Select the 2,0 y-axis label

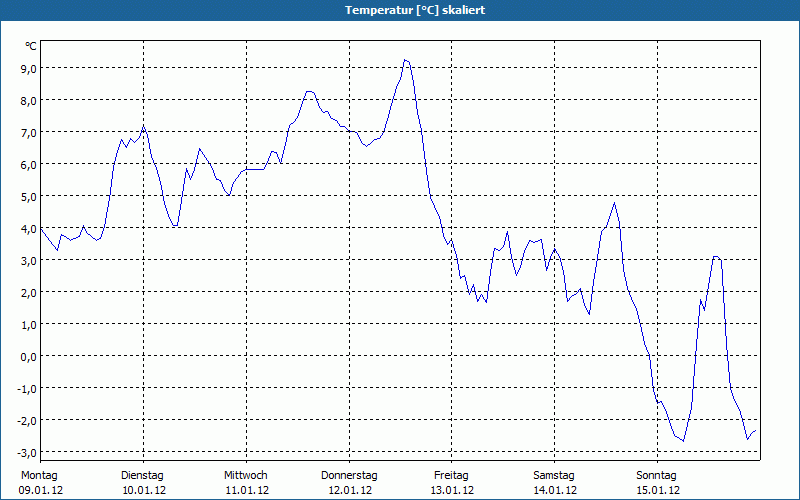click(28, 292)
